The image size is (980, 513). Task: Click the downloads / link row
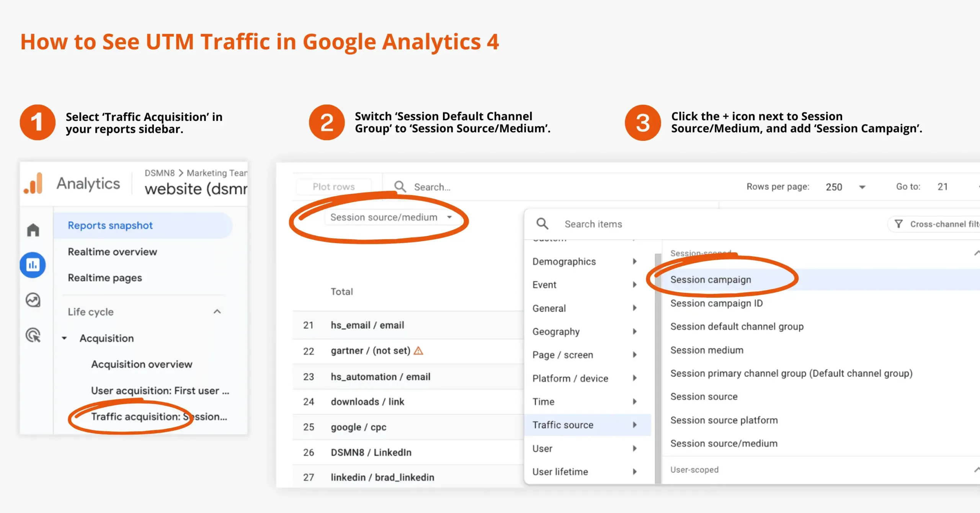408,402
